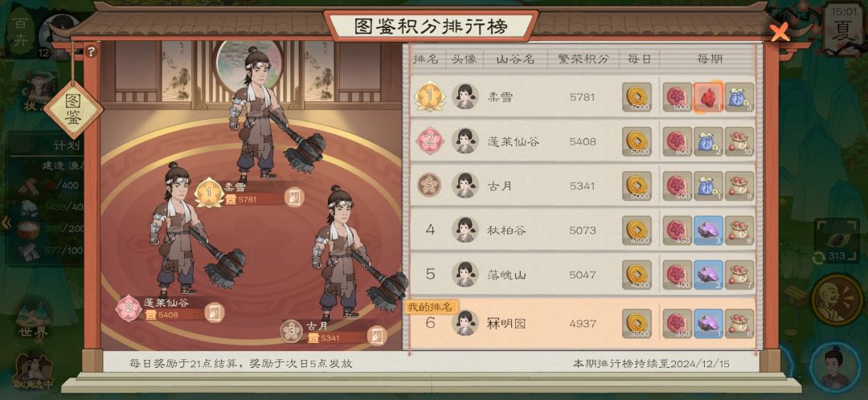The width and height of the screenshot is (868, 400).
Task: Open card icon next to 柔雪 score 5781
Action: click(x=294, y=197)
